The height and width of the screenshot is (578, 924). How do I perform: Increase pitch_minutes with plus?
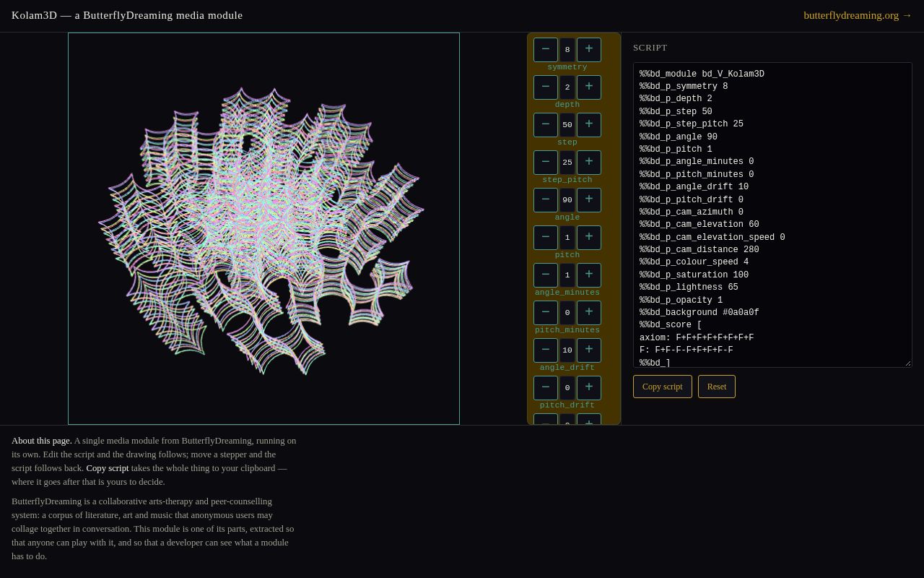point(589,313)
